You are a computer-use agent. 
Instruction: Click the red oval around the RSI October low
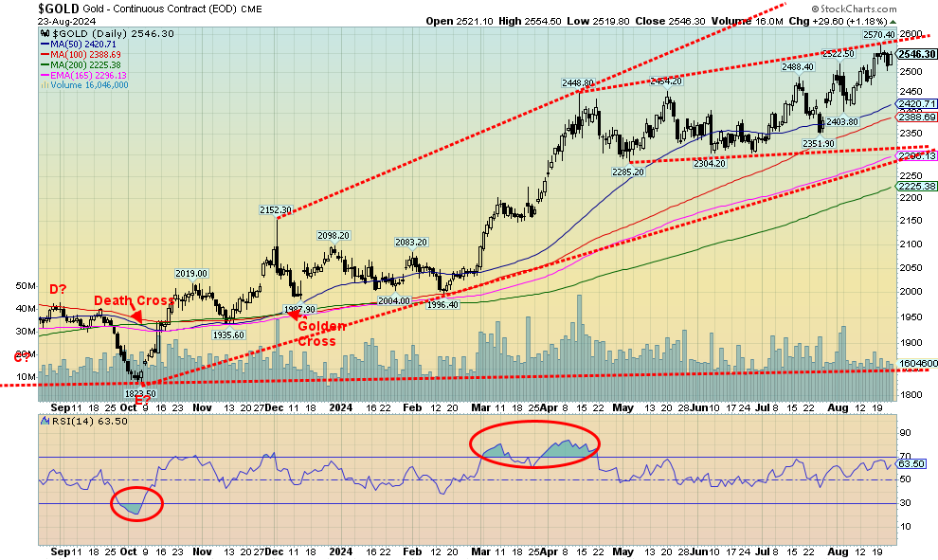coord(137,504)
